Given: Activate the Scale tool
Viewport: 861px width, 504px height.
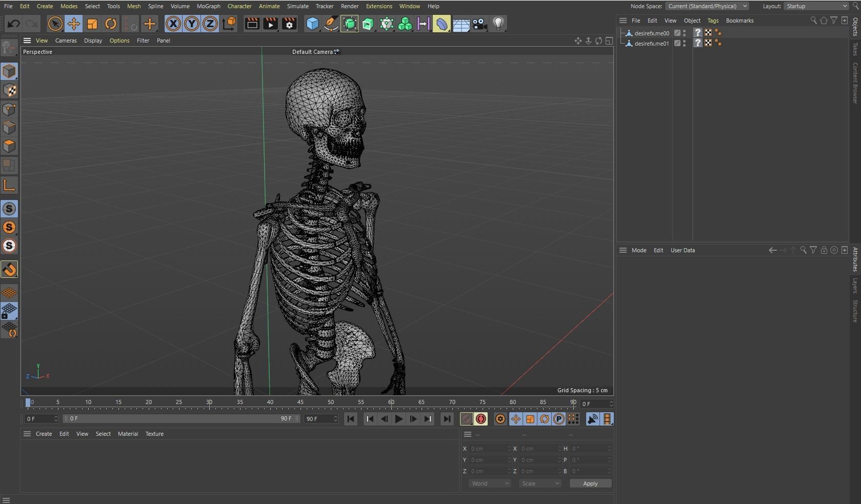Looking at the screenshot, I should pos(92,24).
